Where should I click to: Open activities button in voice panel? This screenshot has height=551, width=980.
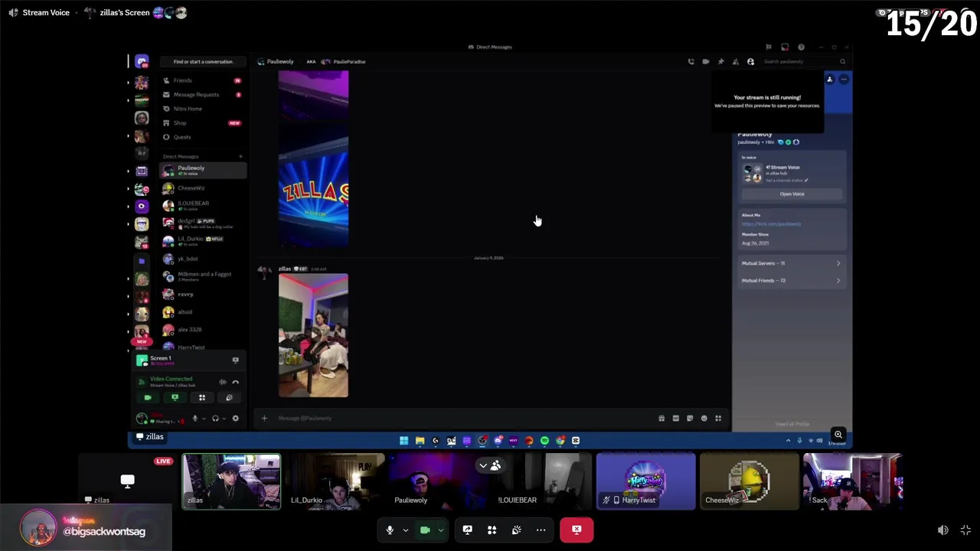click(x=202, y=397)
